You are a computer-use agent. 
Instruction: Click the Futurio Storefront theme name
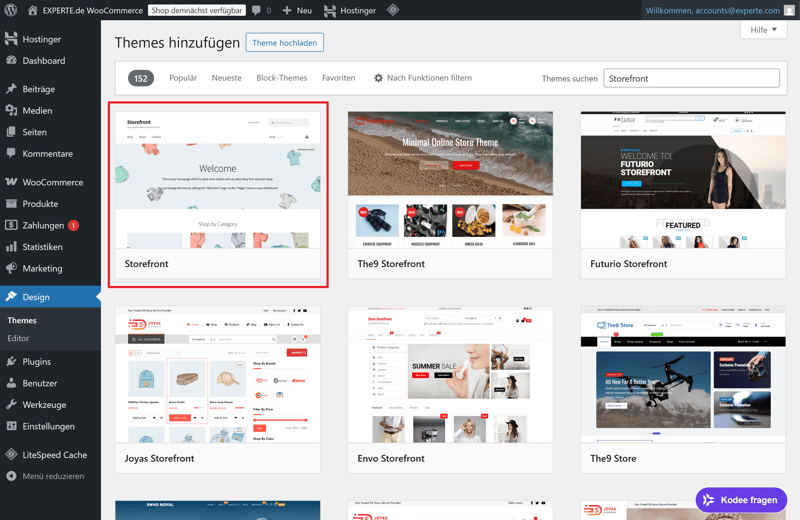(x=629, y=264)
